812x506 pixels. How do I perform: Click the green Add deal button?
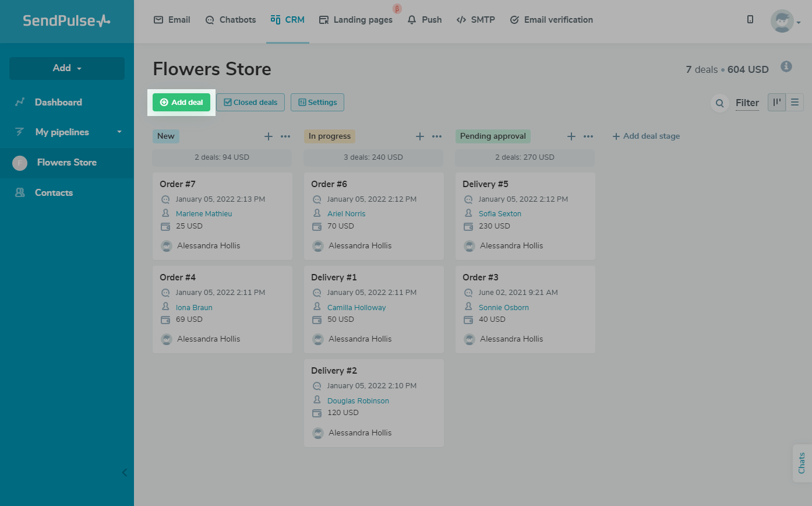point(181,103)
